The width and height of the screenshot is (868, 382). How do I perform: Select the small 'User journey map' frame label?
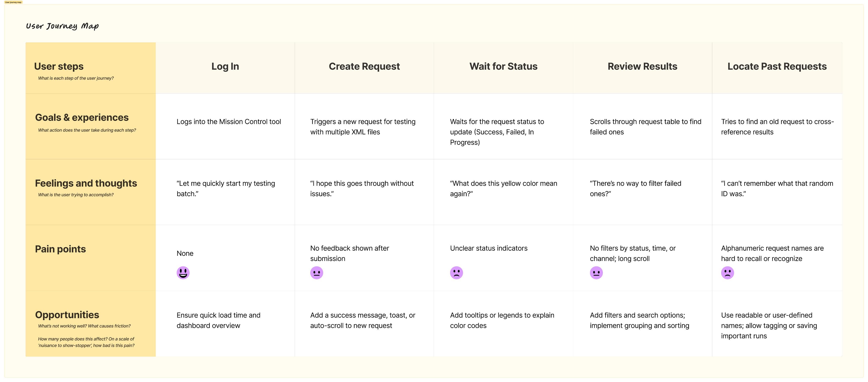click(13, 2)
